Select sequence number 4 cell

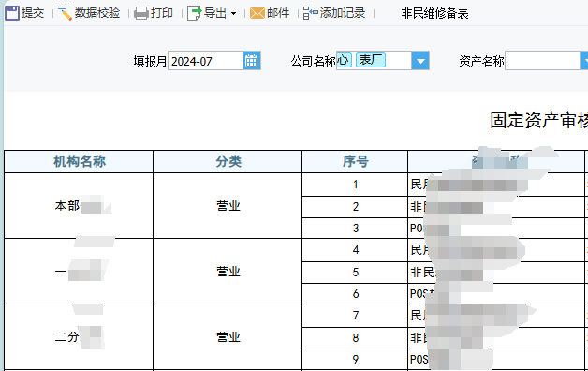[355, 250]
